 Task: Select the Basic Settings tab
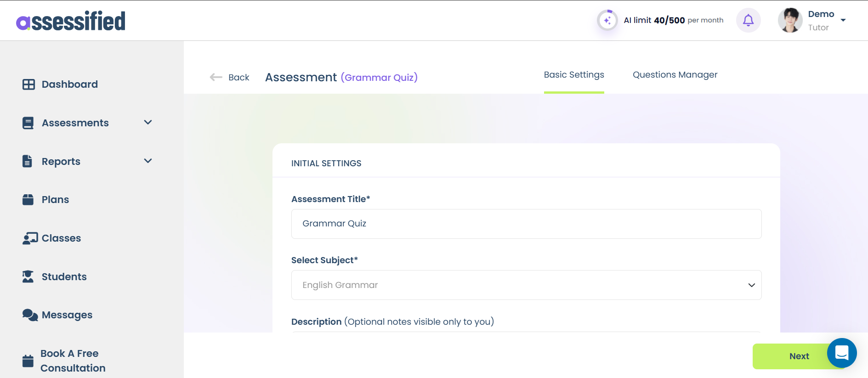(573, 75)
